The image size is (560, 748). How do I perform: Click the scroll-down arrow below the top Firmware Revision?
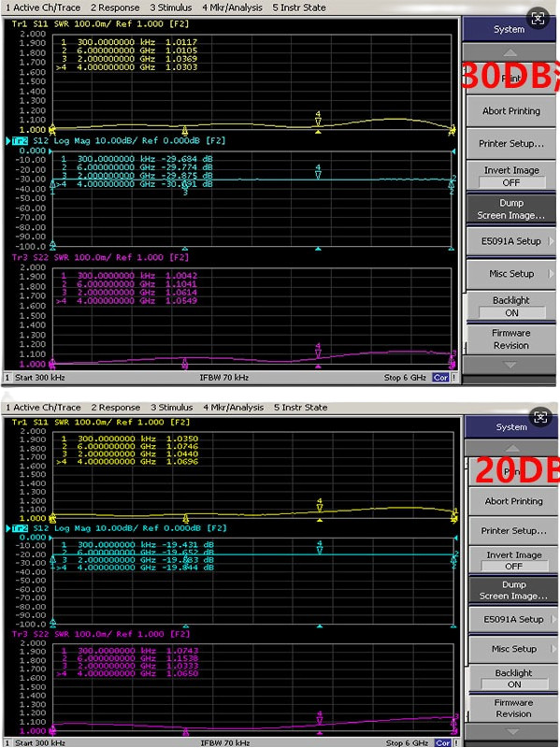click(x=510, y=365)
